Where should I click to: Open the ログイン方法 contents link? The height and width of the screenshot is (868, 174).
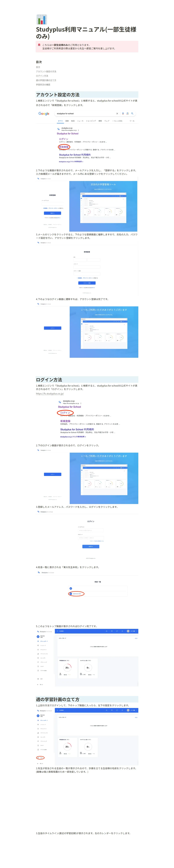(42, 76)
